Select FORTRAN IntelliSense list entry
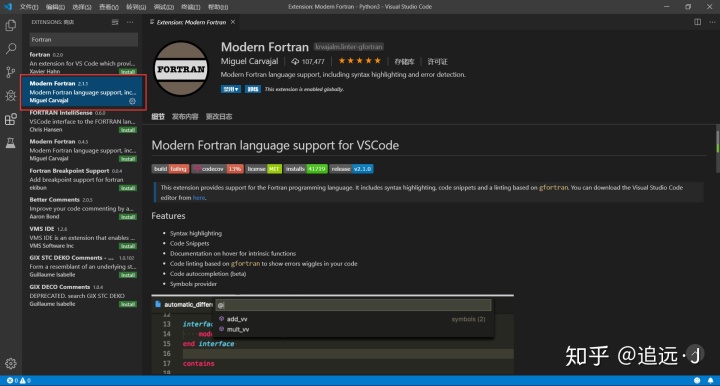Image resolution: width=720 pixels, height=386 pixels. coord(83,121)
